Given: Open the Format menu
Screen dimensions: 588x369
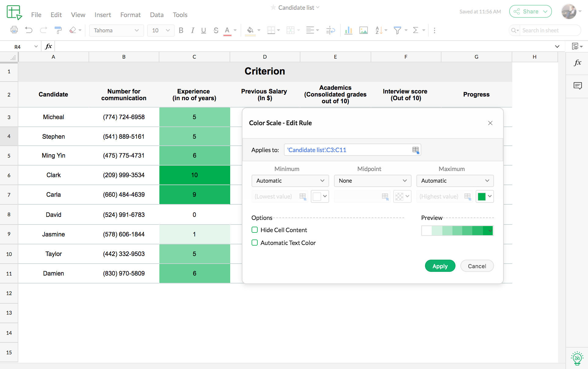Looking at the screenshot, I should 129,14.
